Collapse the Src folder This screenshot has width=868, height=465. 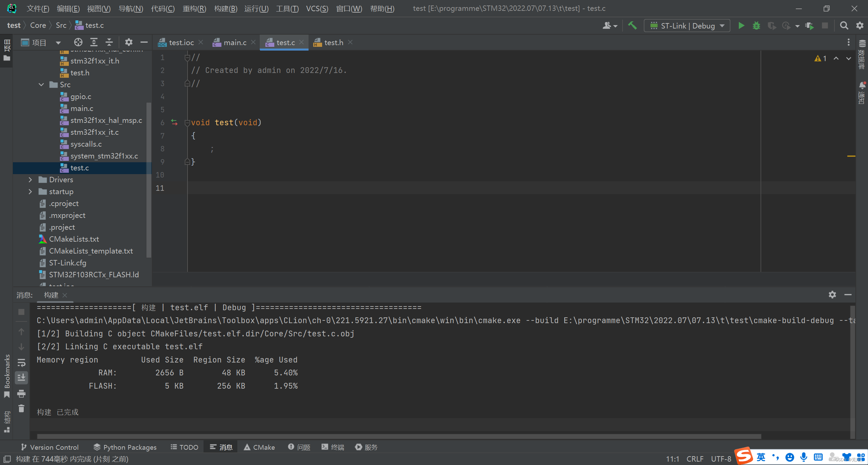point(41,85)
